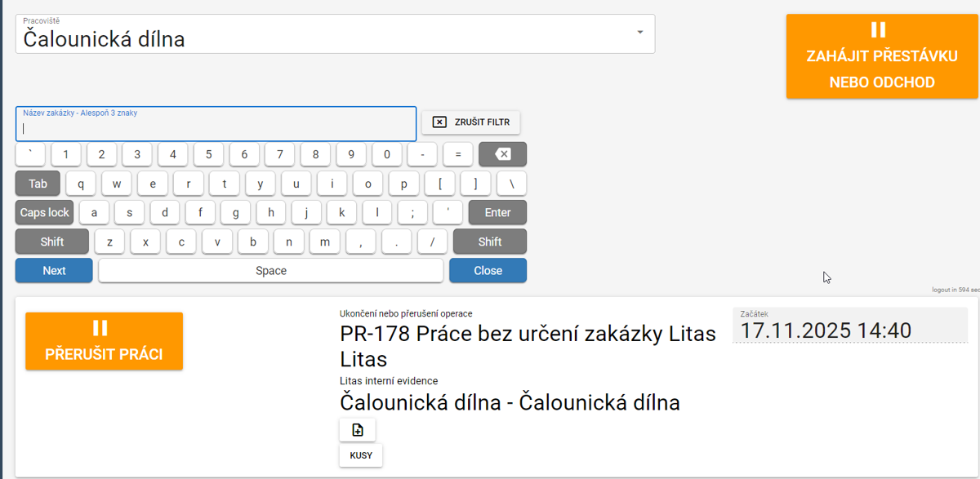This screenshot has height=479, width=980.
Task: Click Zrušit filtr to clear filter
Action: click(x=471, y=122)
